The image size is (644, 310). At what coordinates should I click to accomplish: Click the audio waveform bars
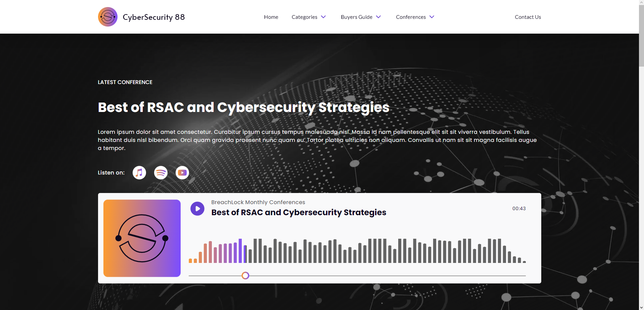[x=357, y=251]
